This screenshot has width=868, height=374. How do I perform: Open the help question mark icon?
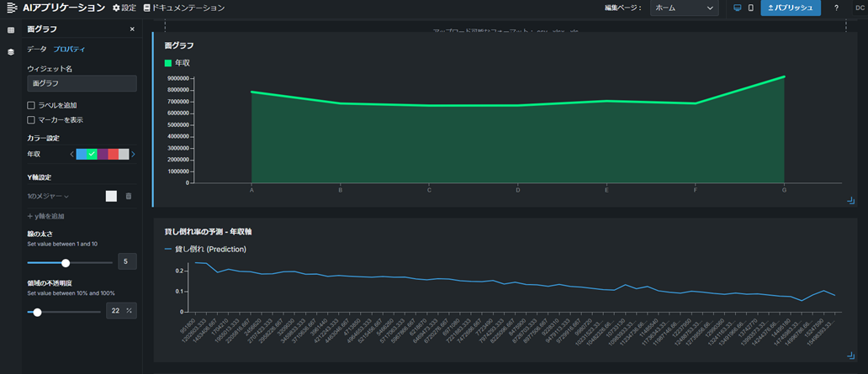click(836, 8)
